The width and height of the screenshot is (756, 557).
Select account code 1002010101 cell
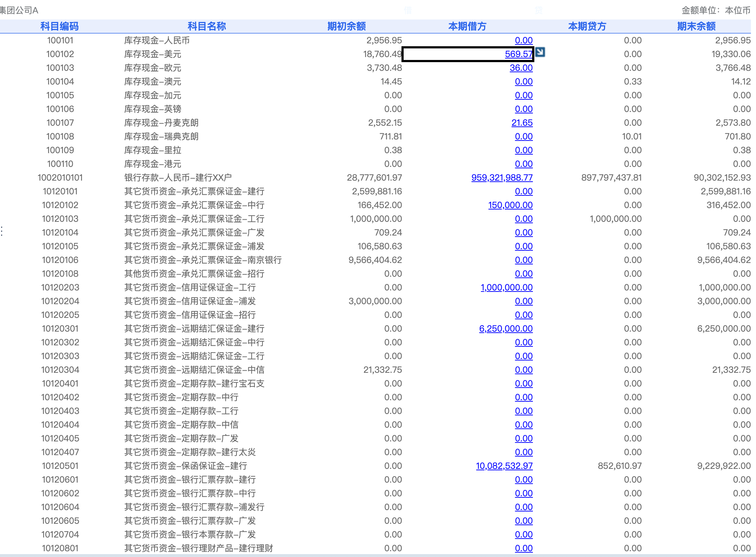tap(60, 178)
